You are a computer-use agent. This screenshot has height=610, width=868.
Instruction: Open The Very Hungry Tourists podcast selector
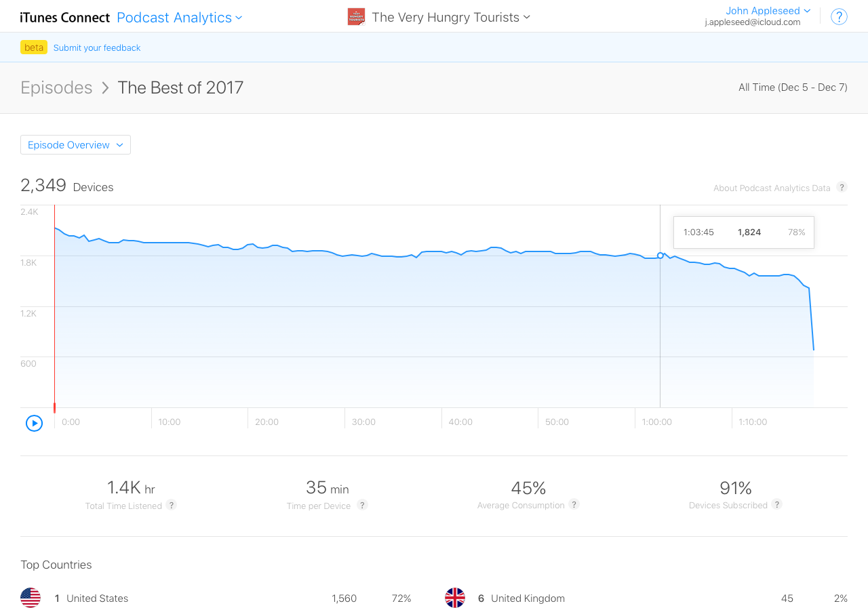pos(451,18)
